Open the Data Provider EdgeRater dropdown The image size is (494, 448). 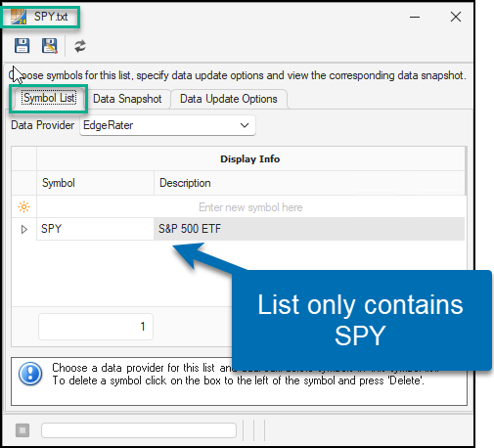click(167, 125)
